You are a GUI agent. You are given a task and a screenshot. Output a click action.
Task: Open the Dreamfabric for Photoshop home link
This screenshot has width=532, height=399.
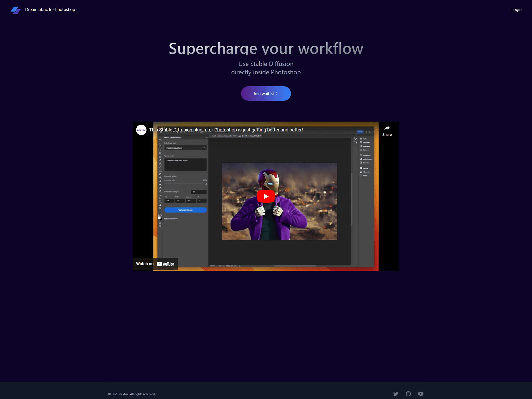pyautogui.click(x=50, y=10)
